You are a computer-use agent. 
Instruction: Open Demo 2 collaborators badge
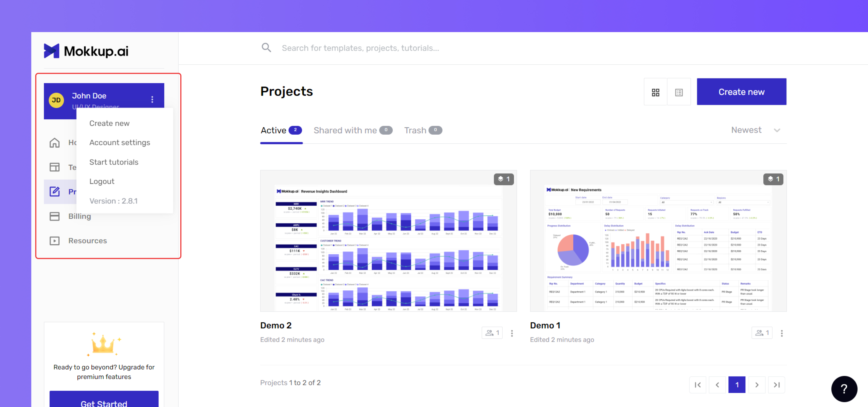tap(492, 333)
